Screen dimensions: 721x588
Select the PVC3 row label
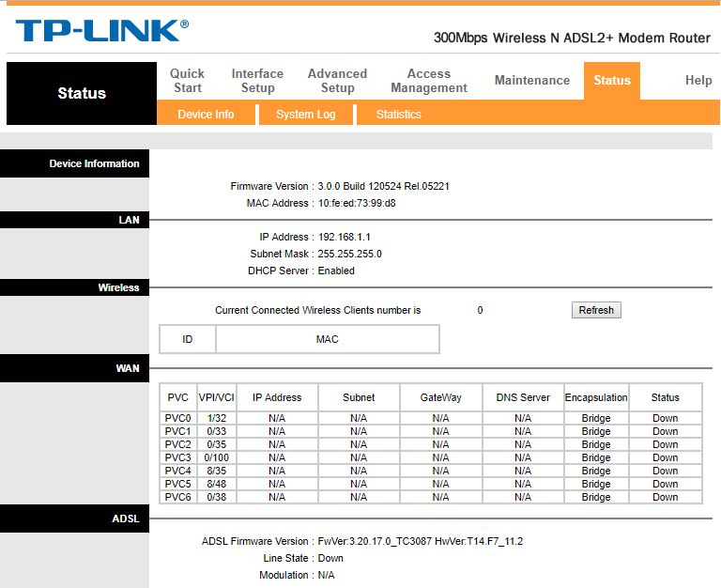tap(178, 457)
